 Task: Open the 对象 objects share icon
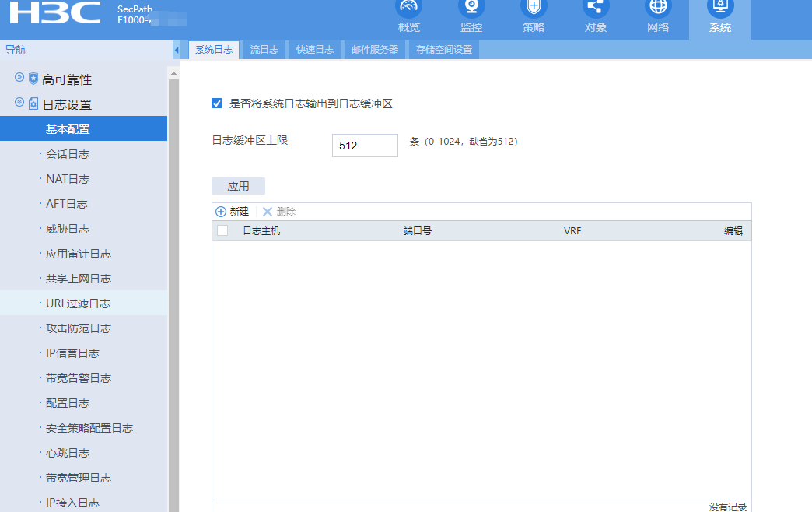[596, 7]
